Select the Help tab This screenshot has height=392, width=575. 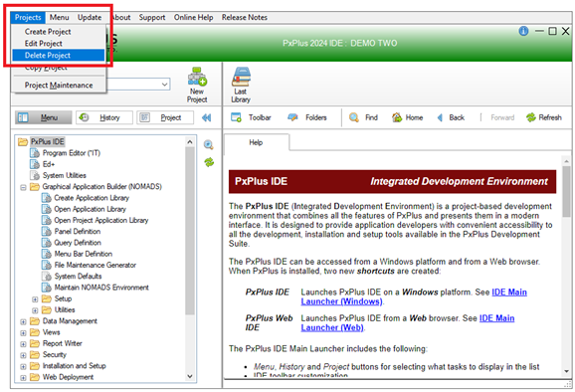point(256,142)
